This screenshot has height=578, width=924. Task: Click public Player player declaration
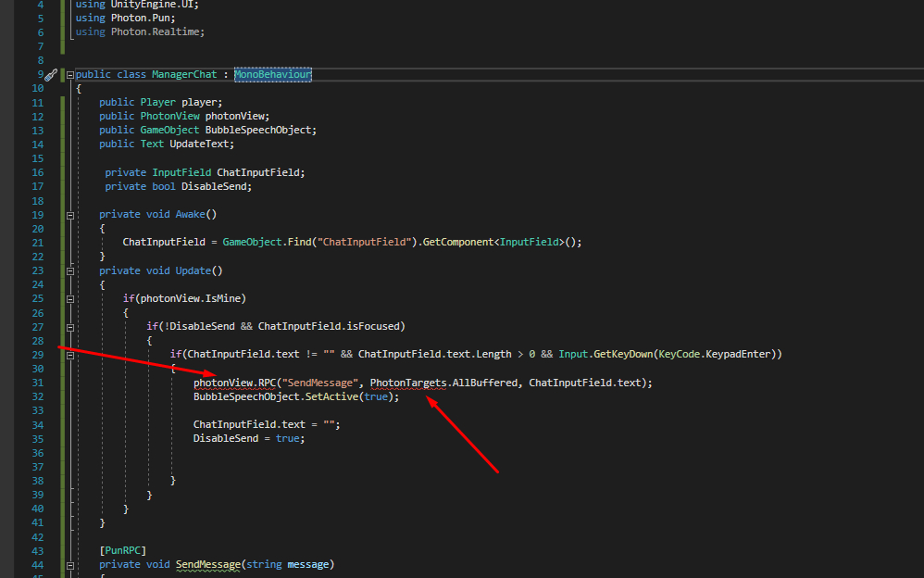point(161,102)
